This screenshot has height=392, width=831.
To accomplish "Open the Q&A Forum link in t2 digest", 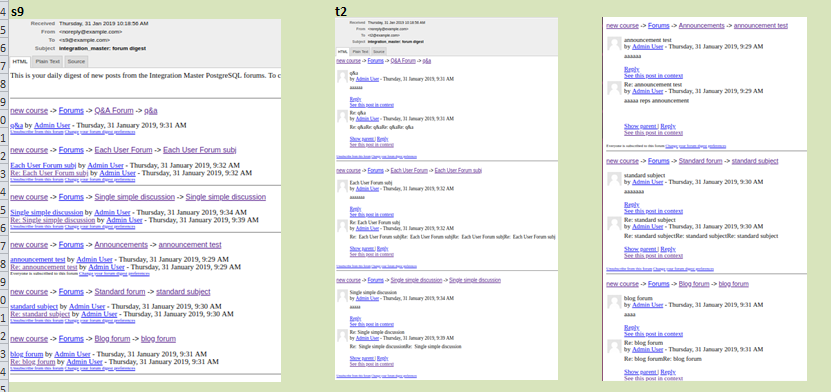I will click(x=403, y=61).
